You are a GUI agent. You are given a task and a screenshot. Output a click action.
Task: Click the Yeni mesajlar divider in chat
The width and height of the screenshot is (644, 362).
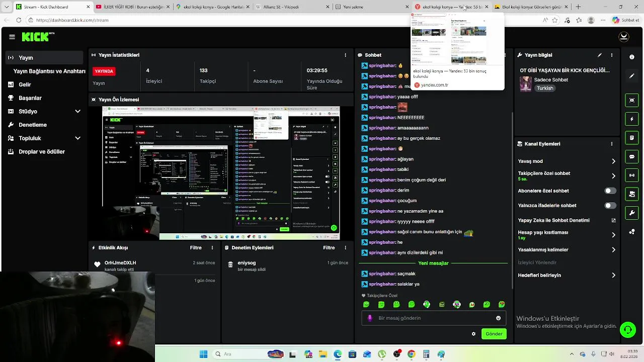[x=433, y=263]
